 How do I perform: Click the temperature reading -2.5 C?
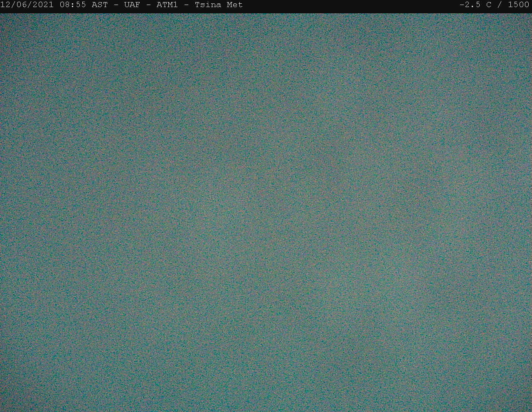[x=475, y=5]
